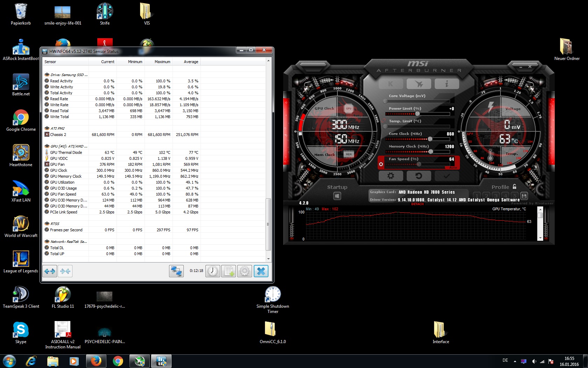Open HWiNFO sensor settings gear

pyautogui.click(x=245, y=271)
